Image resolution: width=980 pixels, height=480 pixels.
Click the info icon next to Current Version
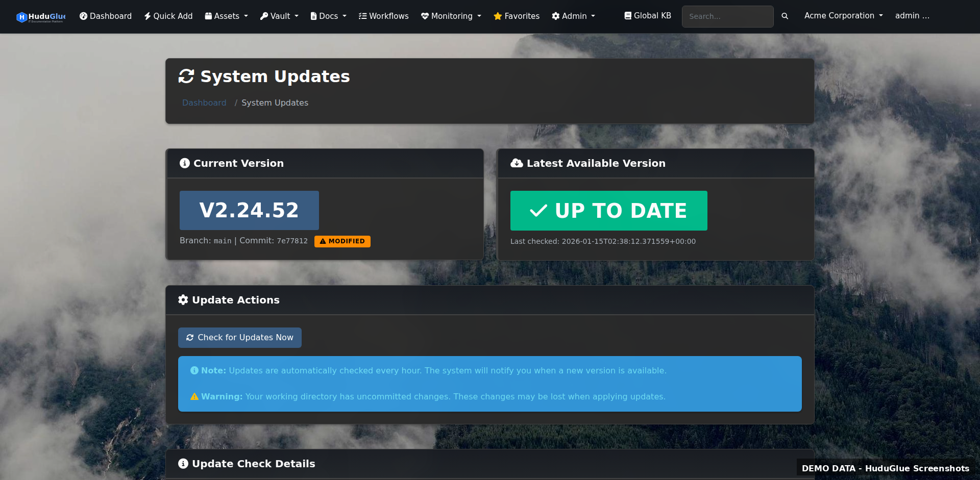pos(184,163)
